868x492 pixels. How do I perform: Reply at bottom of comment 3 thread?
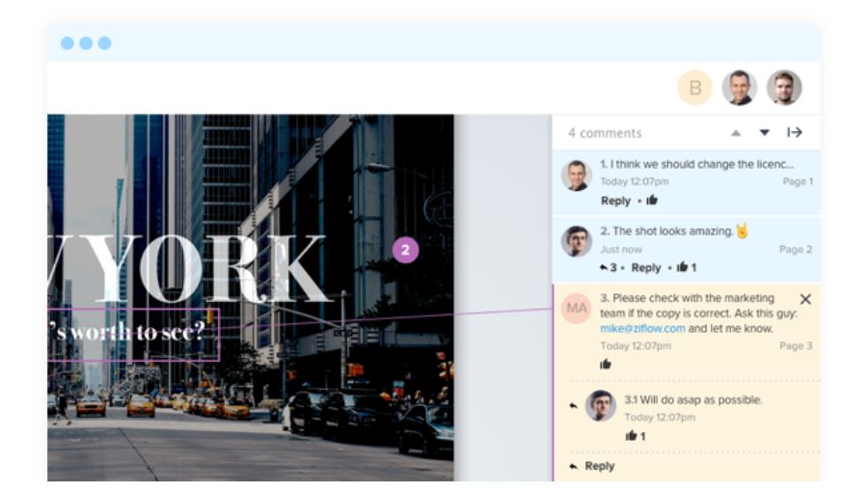599,466
